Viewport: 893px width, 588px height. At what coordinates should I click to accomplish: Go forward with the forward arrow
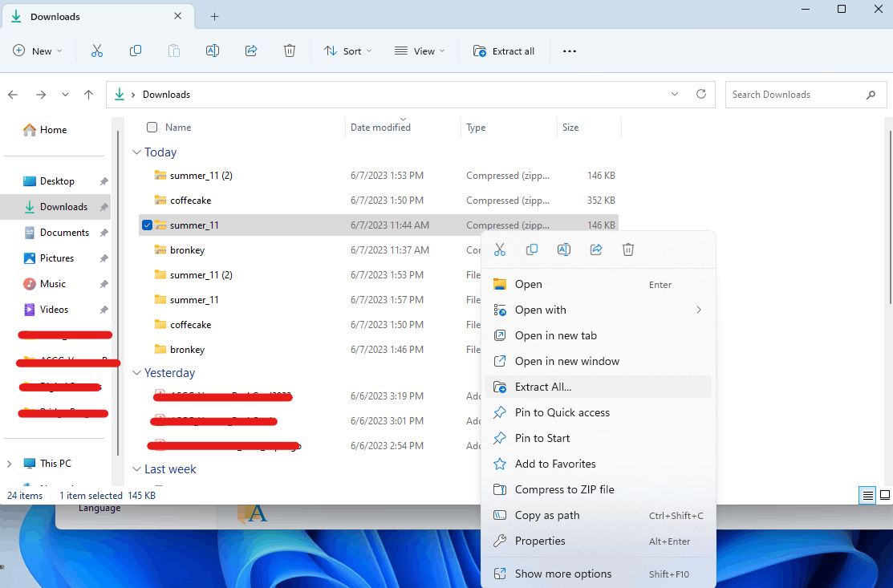(41, 95)
